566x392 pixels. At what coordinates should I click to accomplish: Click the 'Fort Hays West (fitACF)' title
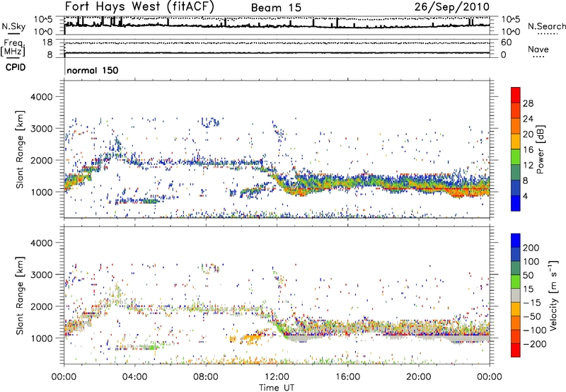[139, 6]
